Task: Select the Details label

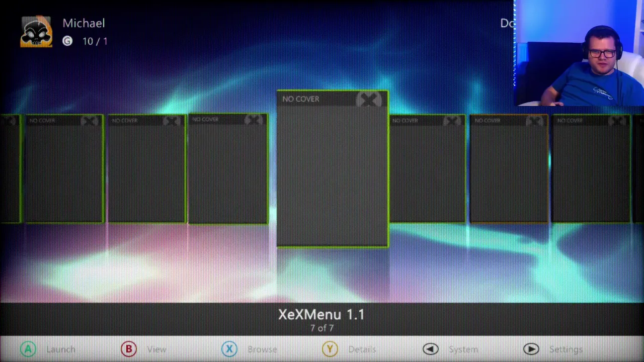Action: tap(362, 349)
